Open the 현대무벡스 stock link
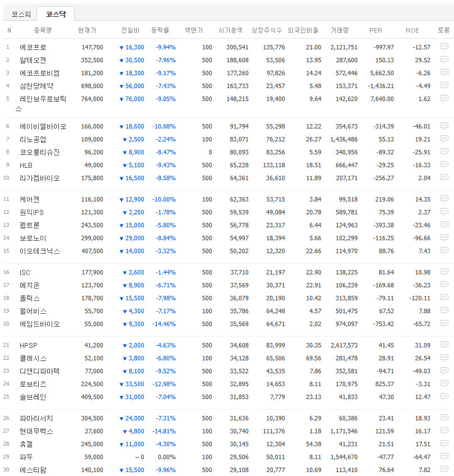Viewport: 454px width, 476px height. [36, 431]
